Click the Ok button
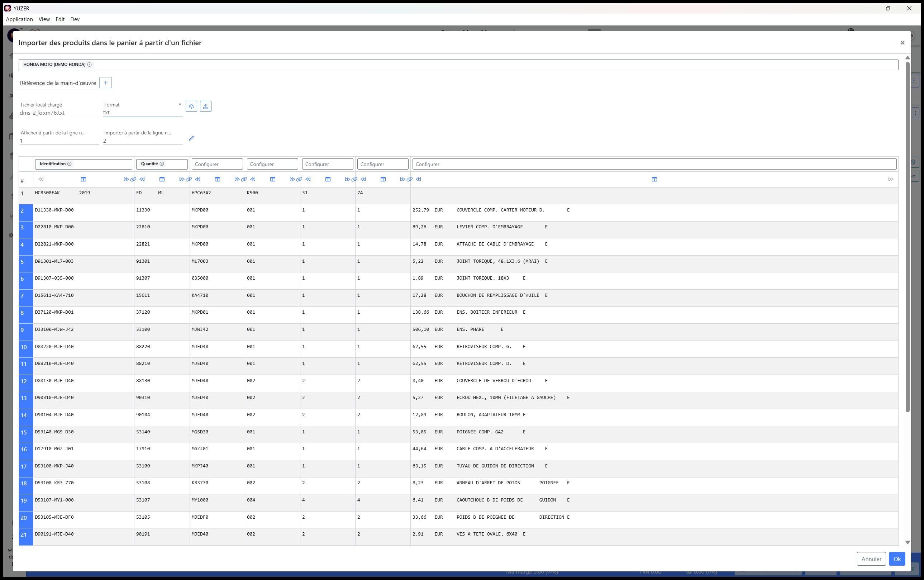924x580 pixels. [897, 559]
